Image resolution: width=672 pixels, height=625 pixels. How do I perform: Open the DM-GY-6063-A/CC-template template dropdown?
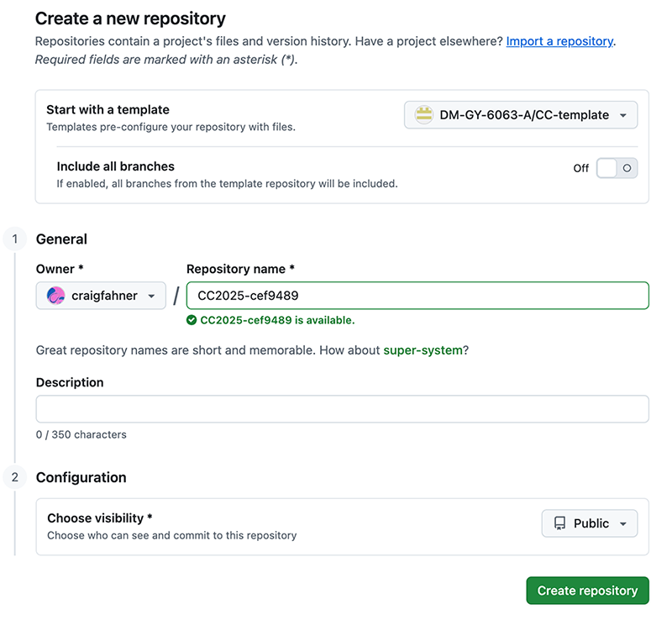(x=521, y=115)
